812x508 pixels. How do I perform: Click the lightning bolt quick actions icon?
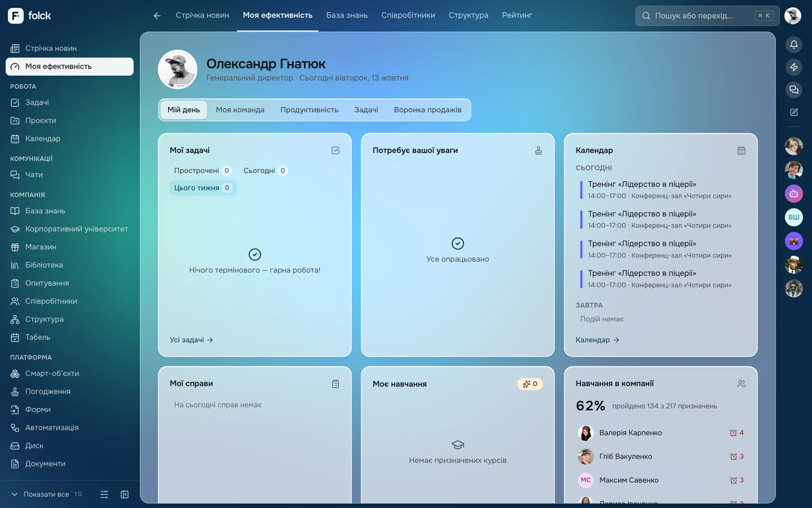click(x=794, y=67)
